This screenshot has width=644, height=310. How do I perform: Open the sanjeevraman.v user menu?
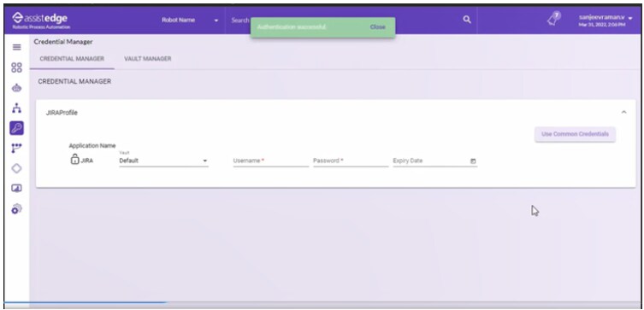point(606,21)
